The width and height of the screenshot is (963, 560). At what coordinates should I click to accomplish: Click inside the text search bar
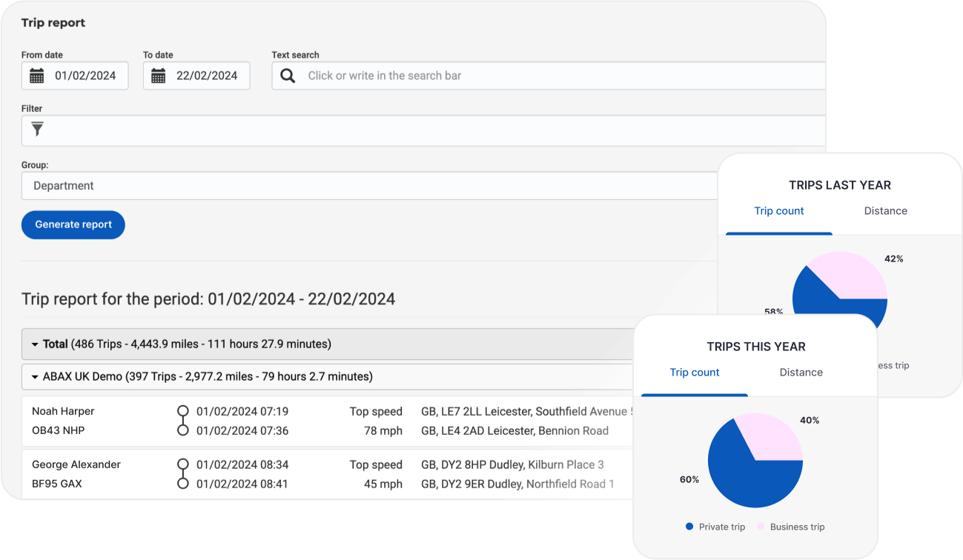click(x=519, y=76)
